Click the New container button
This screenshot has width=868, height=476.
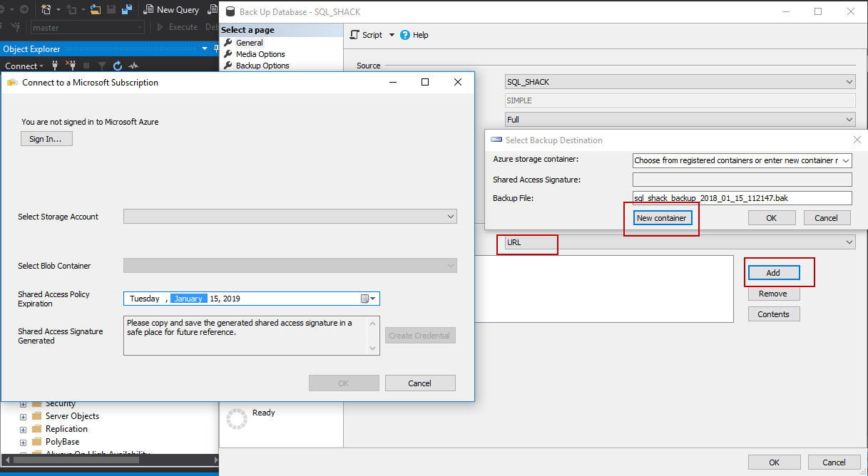tap(662, 218)
